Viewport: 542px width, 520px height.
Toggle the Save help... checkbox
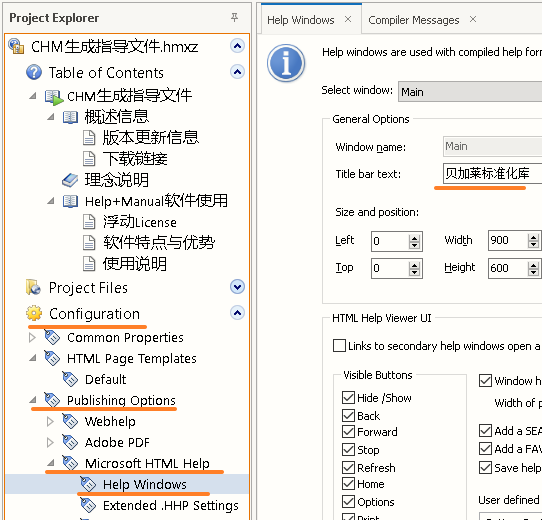click(x=485, y=467)
